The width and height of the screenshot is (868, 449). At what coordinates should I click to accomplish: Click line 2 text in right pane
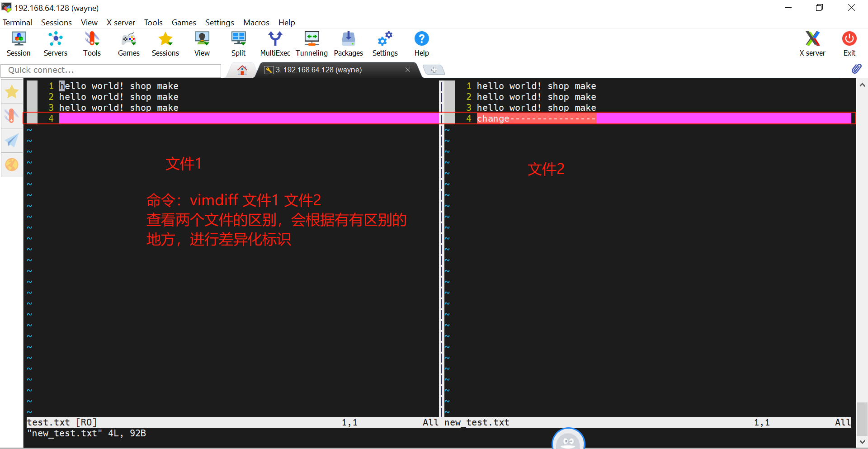536,97
